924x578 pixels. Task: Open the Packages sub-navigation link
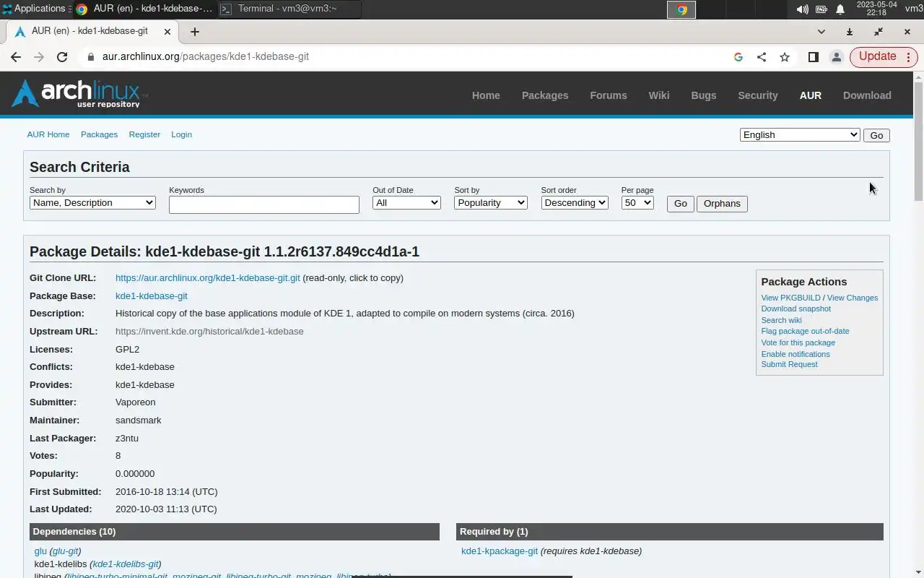click(x=99, y=134)
